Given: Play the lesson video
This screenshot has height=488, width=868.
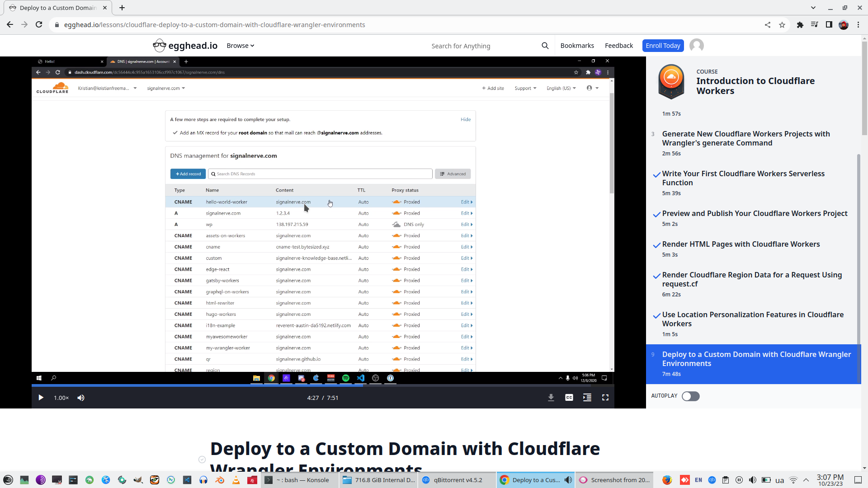Looking at the screenshot, I should [x=41, y=398].
